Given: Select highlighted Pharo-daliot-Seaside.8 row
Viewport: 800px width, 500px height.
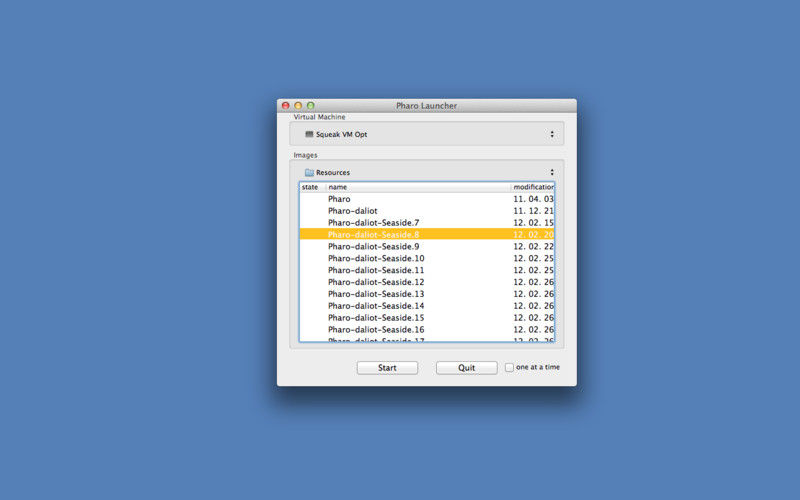Looking at the screenshot, I should pos(427,235).
